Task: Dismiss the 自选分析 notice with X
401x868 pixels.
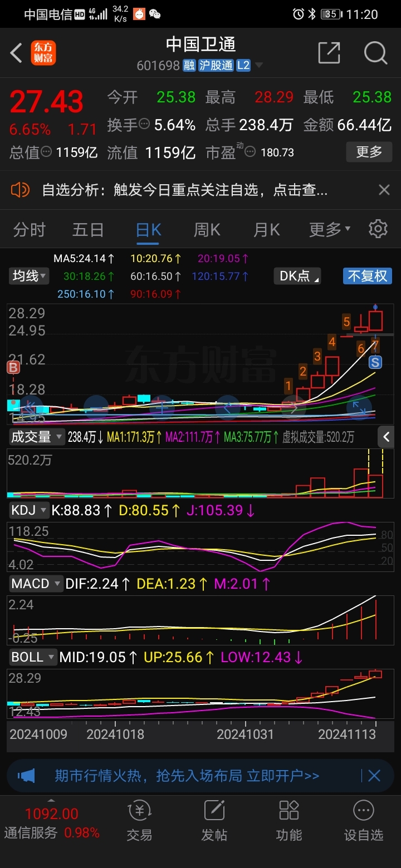Action: 384,190
